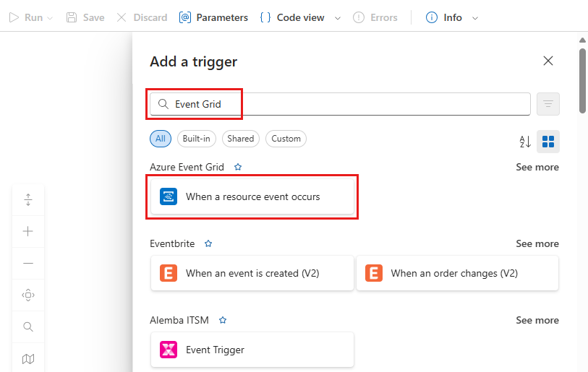Screen dimensions: 588x372
Task: Open the Code view dropdown chevron
Action: pyautogui.click(x=338, y=17)
